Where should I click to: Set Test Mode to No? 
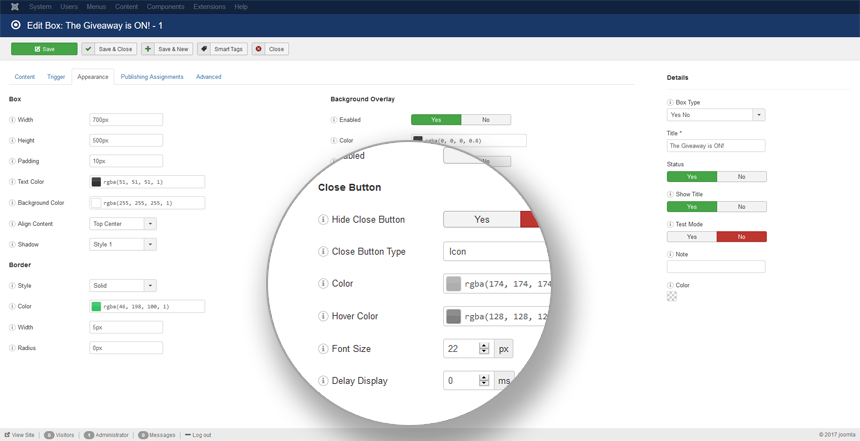pos(742,236)
